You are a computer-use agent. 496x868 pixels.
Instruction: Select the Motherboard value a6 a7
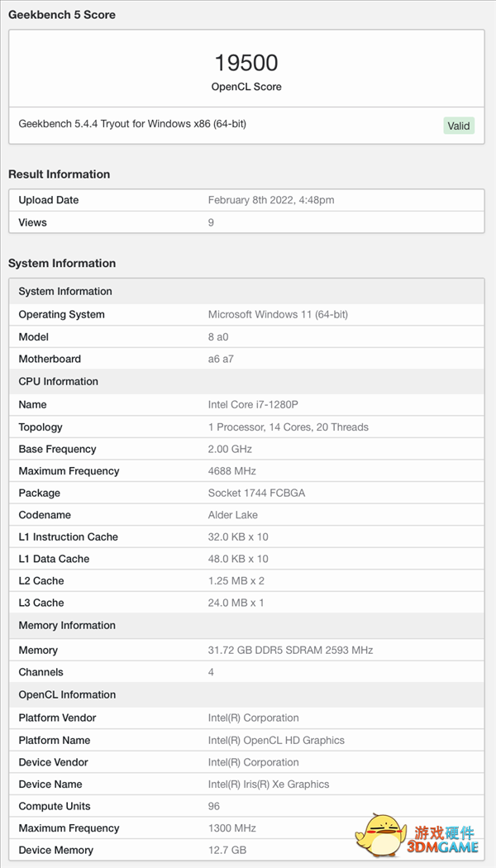coord(221,360)
